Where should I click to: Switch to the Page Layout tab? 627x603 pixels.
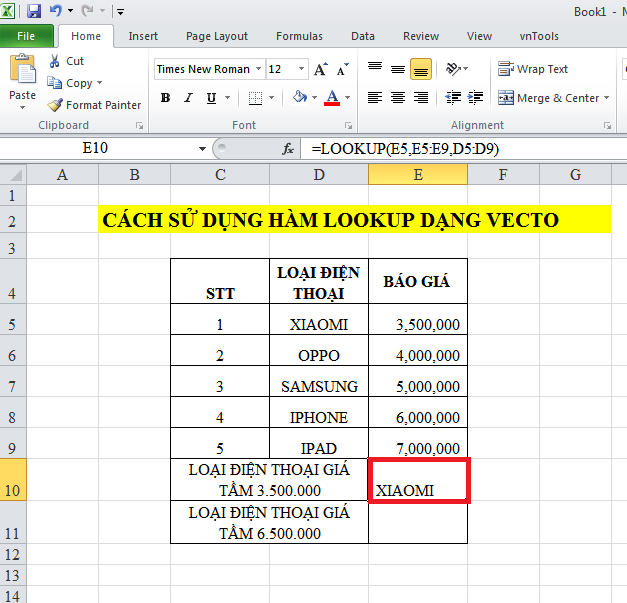pos(217,36)
